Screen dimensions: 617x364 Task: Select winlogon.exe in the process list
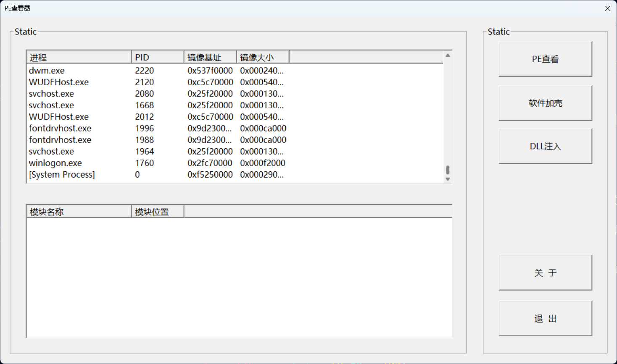tap(55, 163)
